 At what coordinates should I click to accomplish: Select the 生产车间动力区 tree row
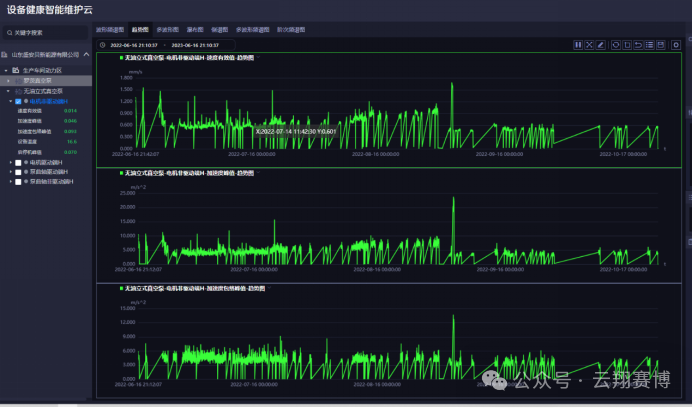pyautogui.click(x=46, y=70)
